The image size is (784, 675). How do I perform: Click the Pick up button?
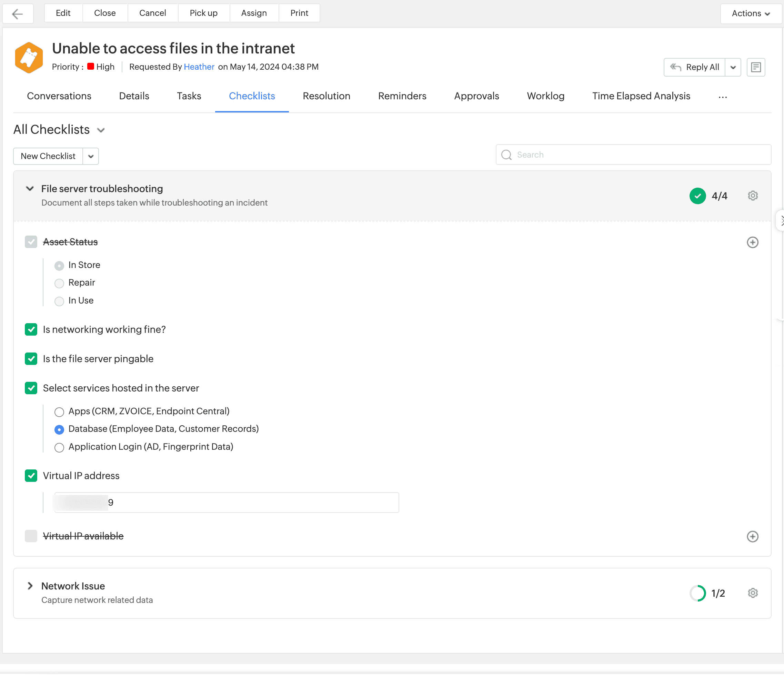point(203,13)
